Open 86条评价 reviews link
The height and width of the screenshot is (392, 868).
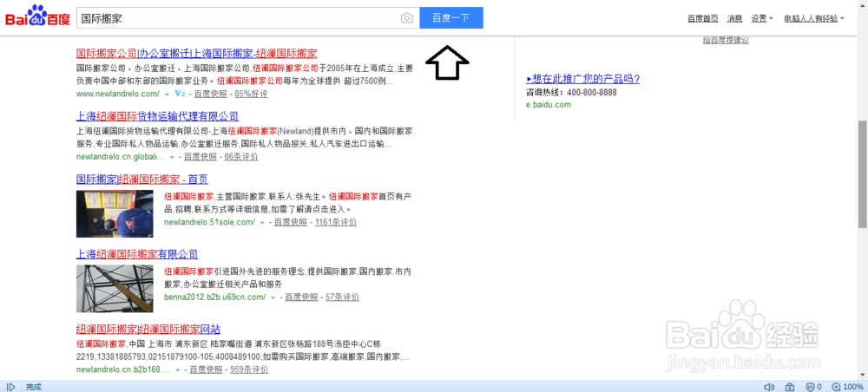(241, 156)
